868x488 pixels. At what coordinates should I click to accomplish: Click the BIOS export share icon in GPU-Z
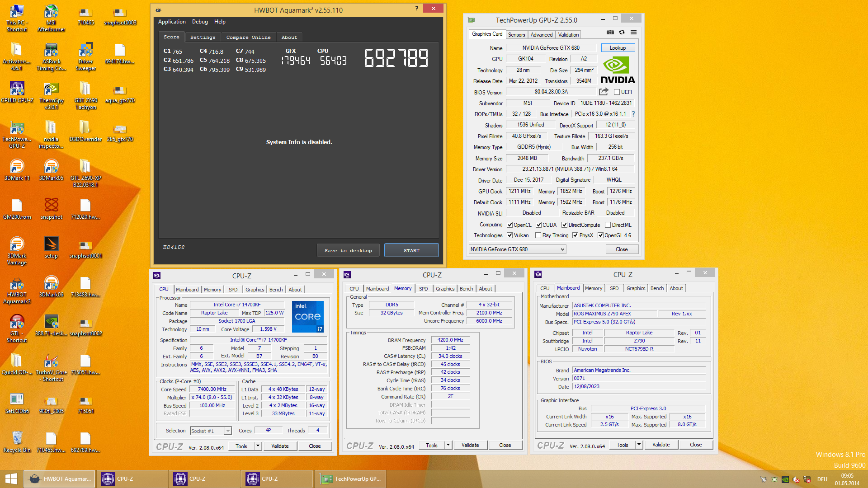tap(604, 92)
